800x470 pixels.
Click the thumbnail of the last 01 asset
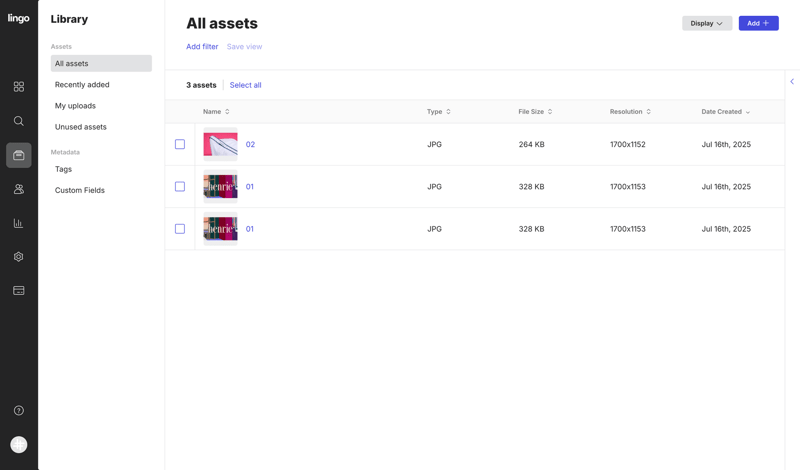tap(220, 229)
